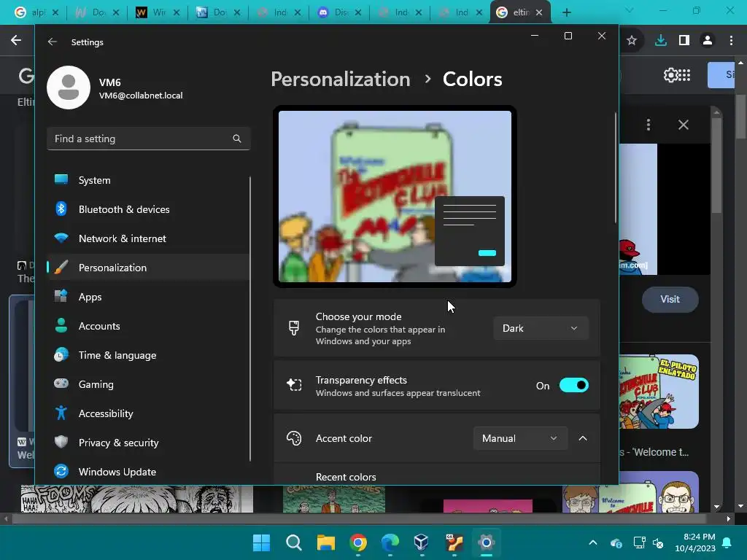Open Microsoft Edge from the taskbar

click(x=390, y=542)
